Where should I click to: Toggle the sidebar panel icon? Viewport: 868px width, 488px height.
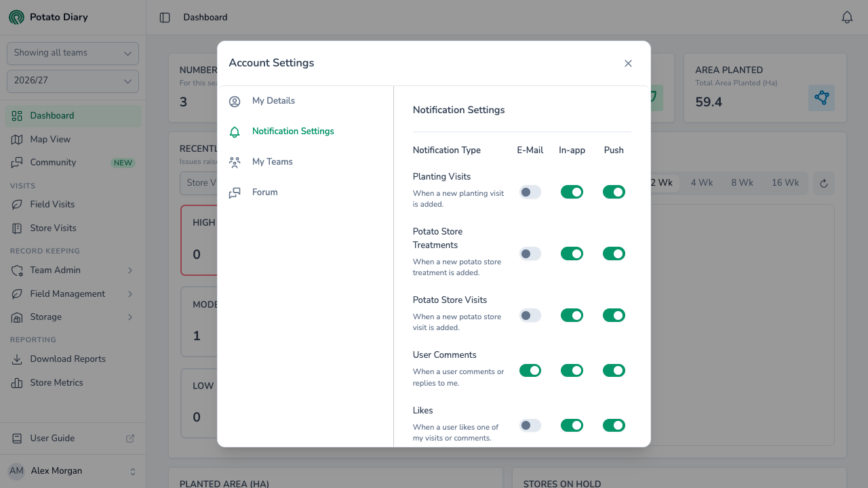(x=165, y=18)
